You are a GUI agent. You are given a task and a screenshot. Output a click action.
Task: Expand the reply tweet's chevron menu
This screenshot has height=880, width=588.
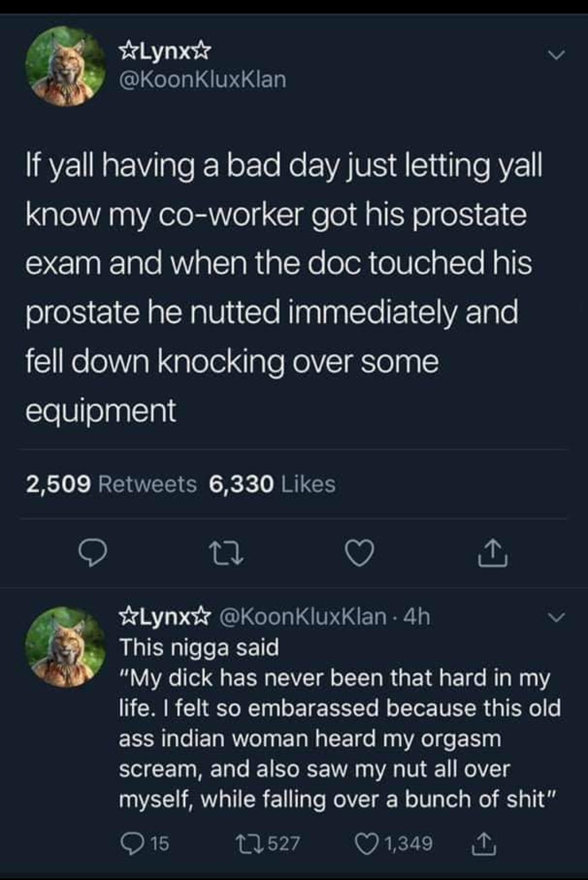pos(555,618)
